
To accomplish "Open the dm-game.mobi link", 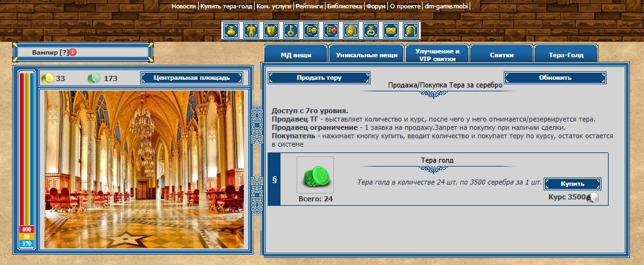I will [x=446, y=6].
